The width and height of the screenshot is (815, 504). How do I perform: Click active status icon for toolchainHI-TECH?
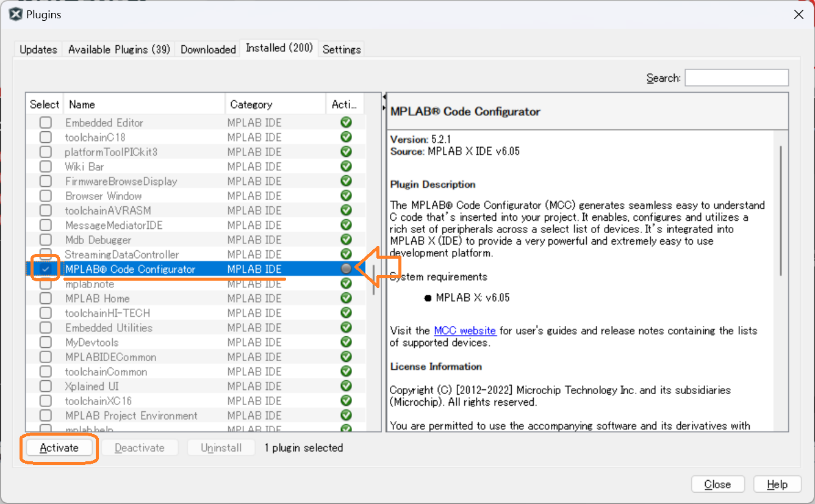point(346,313)
